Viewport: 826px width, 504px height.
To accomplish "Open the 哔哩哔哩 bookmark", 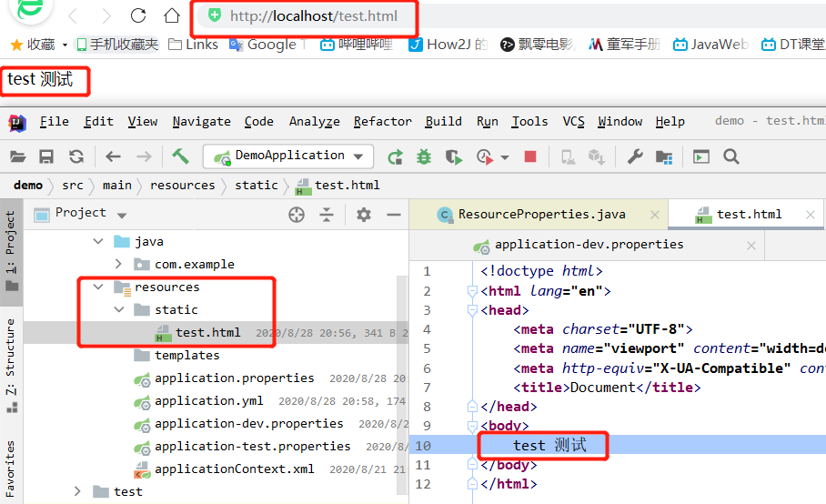I will 357,45.
